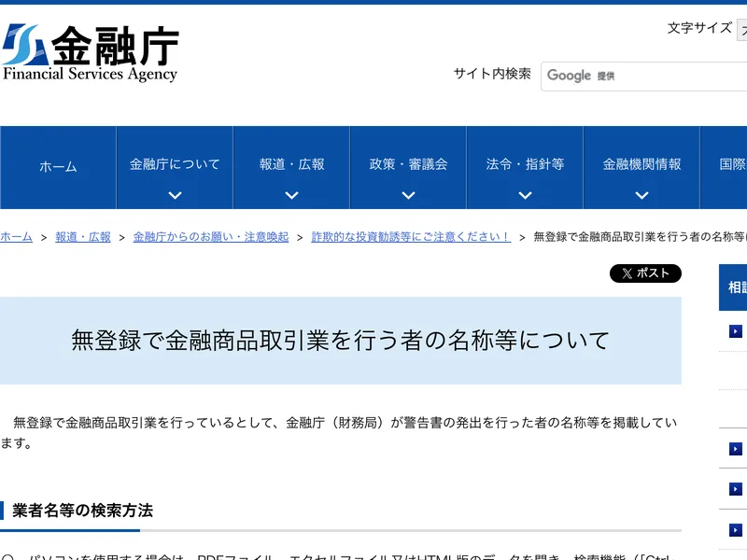This screenshot has height=560, width=747.
Task: Follow the 報道・広報 breadcrumb link
Action: click(83, 237)
